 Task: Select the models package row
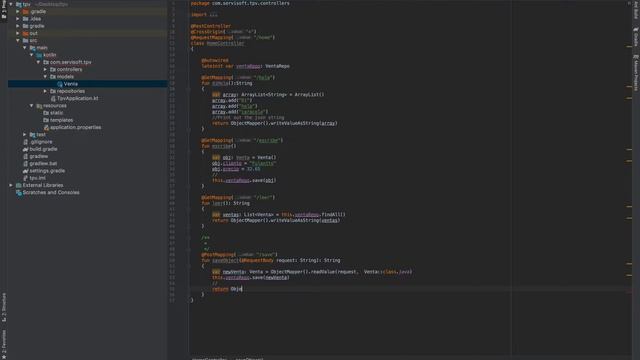[88, 76]
